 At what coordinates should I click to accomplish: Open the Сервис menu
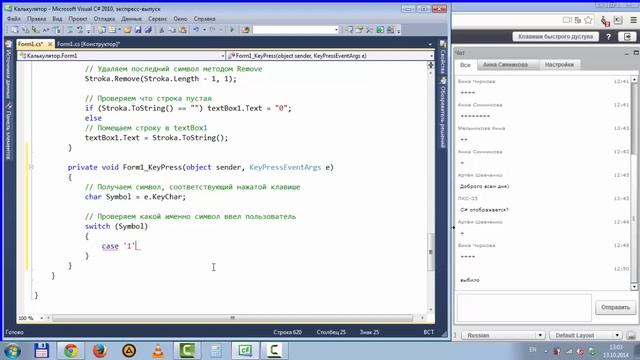pos(157,19)
